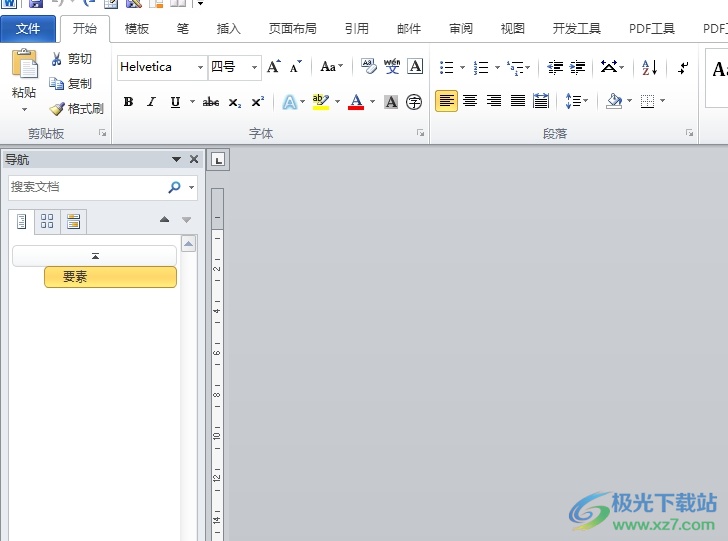728x541 pixels.
Task: Click the Increase Indent icon
Action: coord(577,67)
